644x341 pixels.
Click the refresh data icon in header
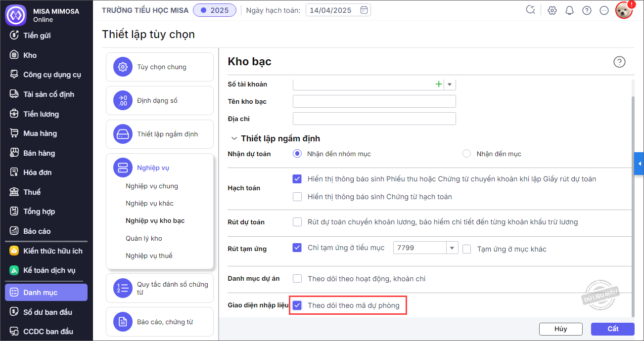pyautogui.click(x=531, y=10)
